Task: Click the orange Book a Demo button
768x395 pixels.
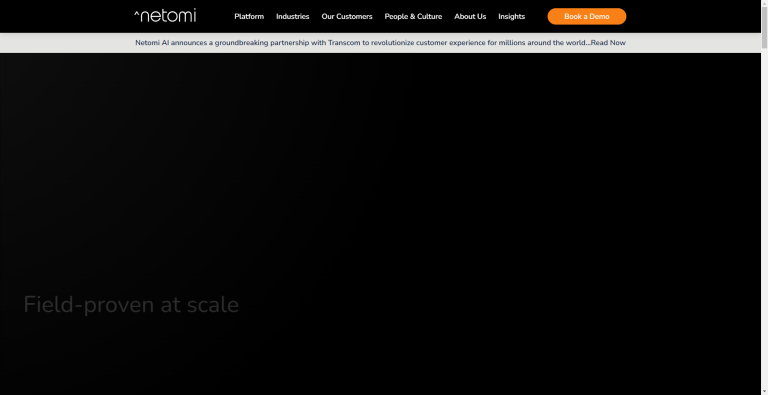Action: coord(587,16)
